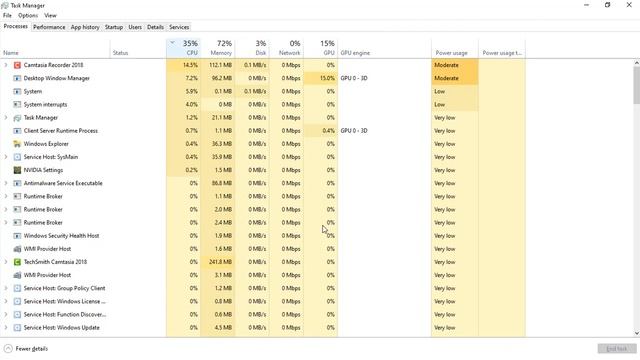
Task: Click the System process icon
Action: pos(17,91)
